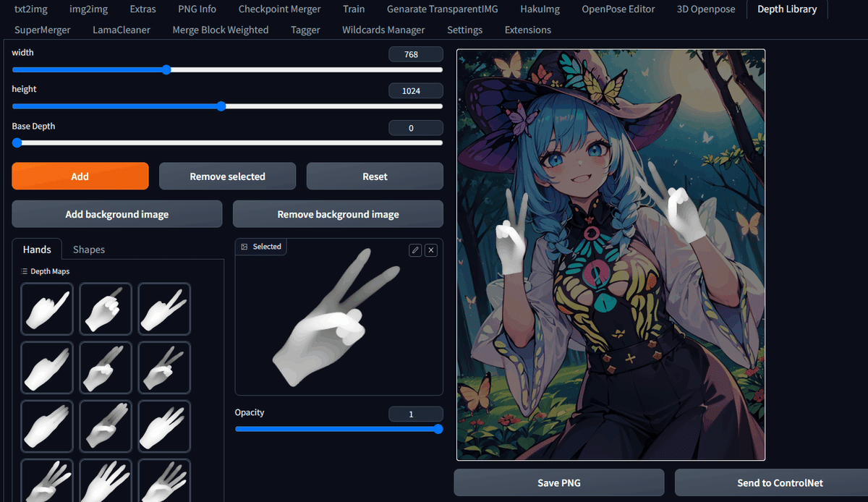Go to the Extensions tab

pos(528,30)
